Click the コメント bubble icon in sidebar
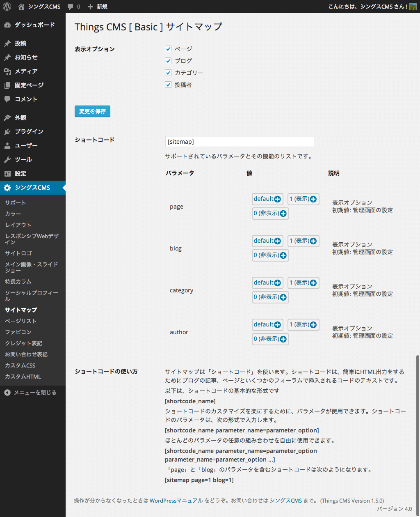420x517 pixels. 7,99
